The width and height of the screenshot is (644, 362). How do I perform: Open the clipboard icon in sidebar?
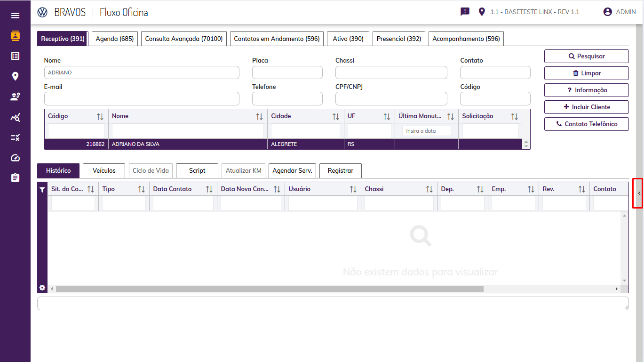coord(15,178)
